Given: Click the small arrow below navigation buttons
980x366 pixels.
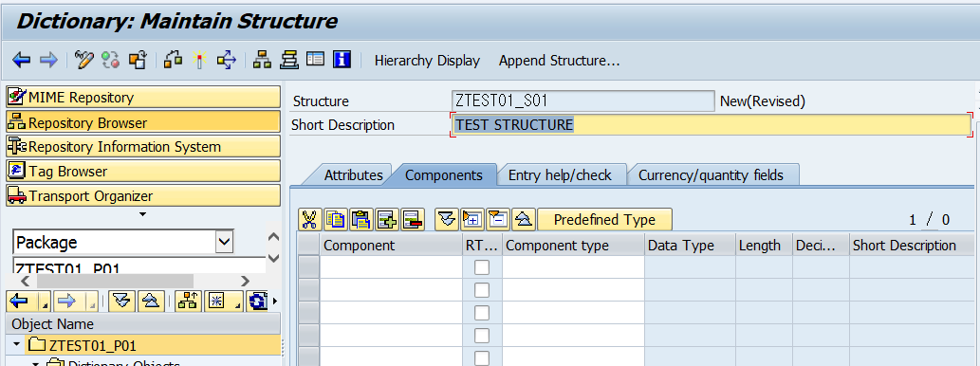Looking at the screenshot, I should point(142,214).
